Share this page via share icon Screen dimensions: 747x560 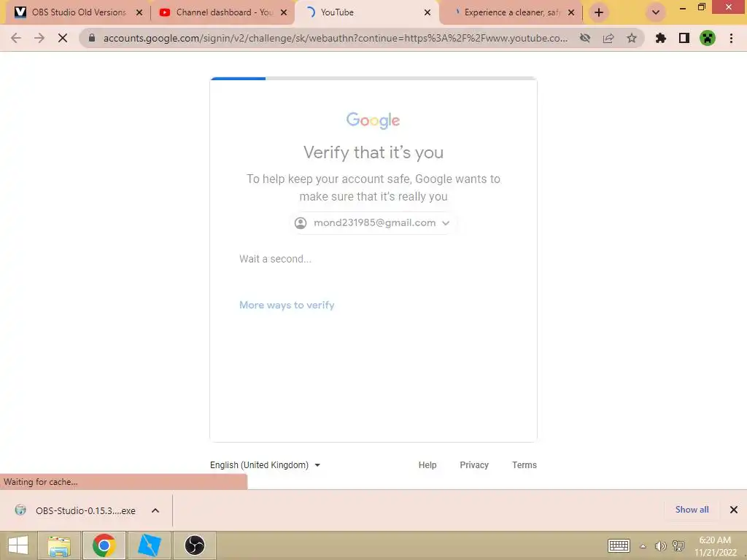pyautogui.click(x=608, y=38)
